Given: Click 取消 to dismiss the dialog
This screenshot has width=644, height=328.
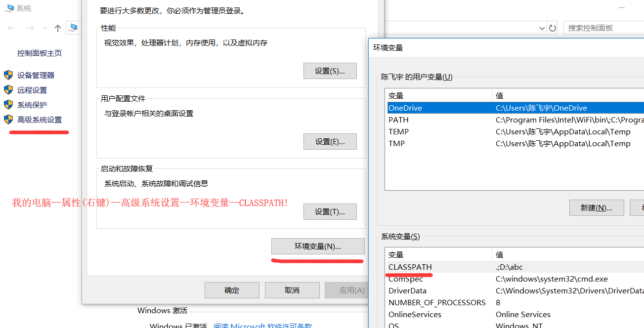Looking at the screenshot, I should click(x=292, y=290).
